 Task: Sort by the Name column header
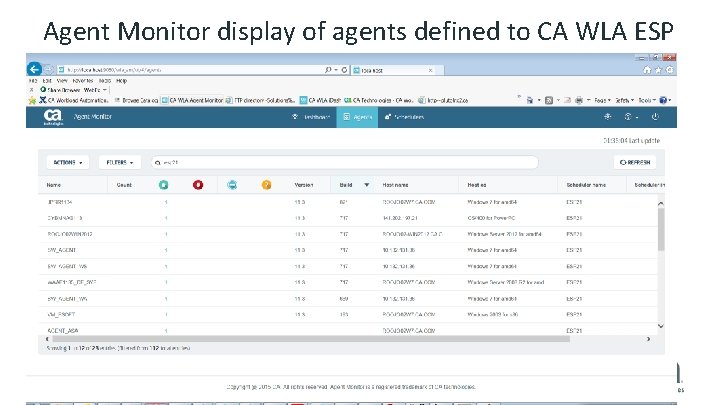[54, 185]
